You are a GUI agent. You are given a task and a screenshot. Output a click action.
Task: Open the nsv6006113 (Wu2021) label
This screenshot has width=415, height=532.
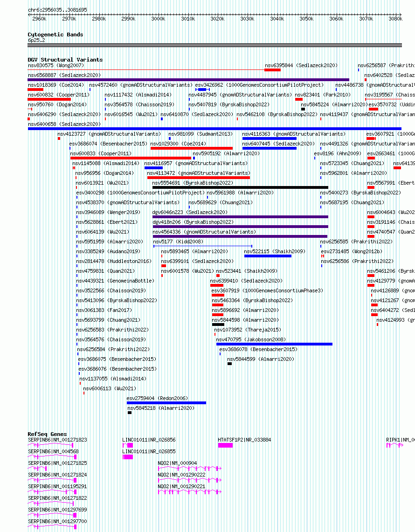110,388
